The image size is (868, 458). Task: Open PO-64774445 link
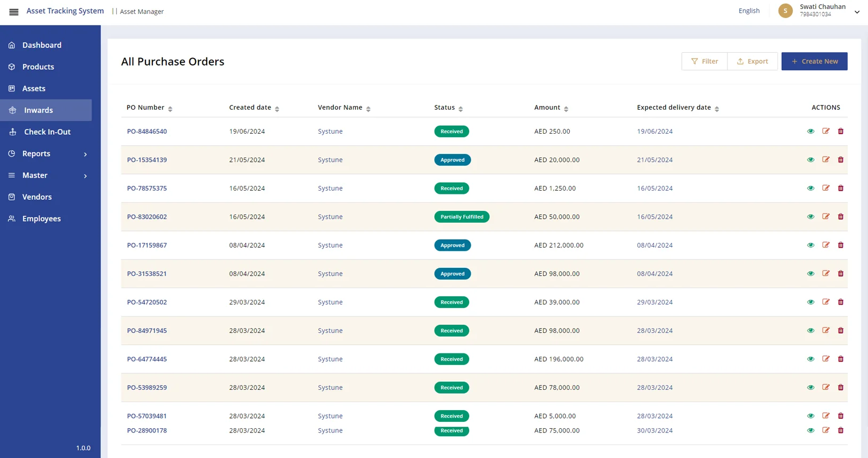pos(147,359)
